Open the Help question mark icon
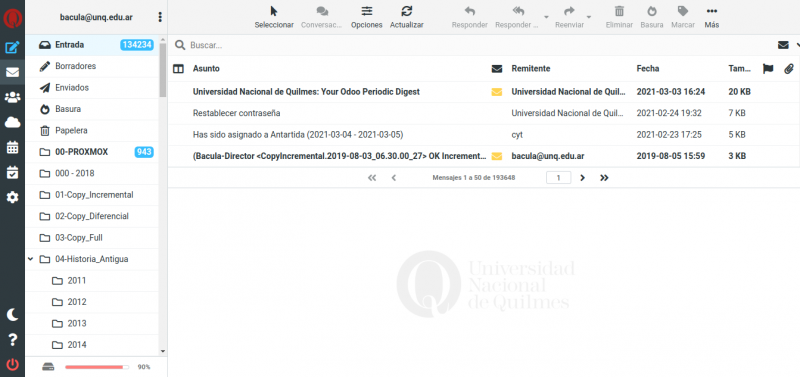The width and height of the screenshot is (800, 377). 12,340
